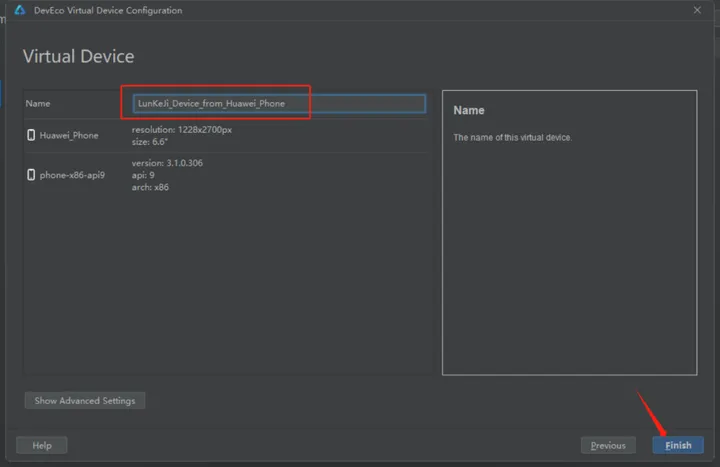Click the 'api: 9' text
Screen dimensions: 720x467
[143, 175]
